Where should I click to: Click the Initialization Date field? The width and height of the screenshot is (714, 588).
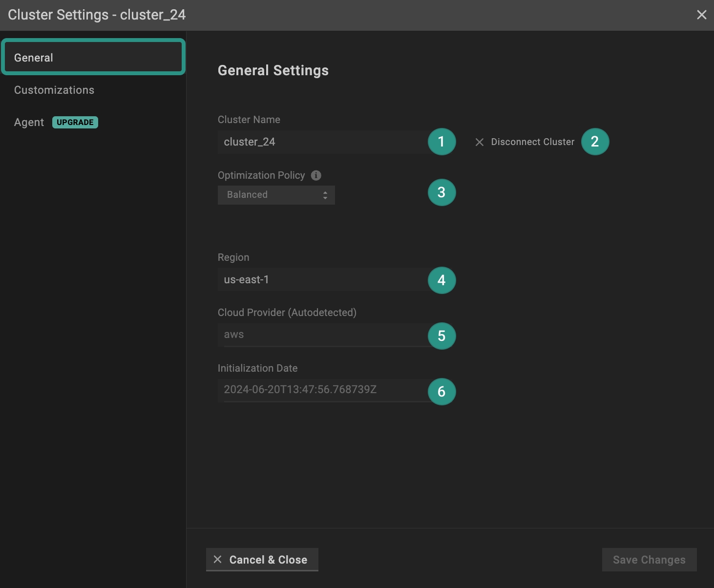pyautogui.click(x=322, y=390)
